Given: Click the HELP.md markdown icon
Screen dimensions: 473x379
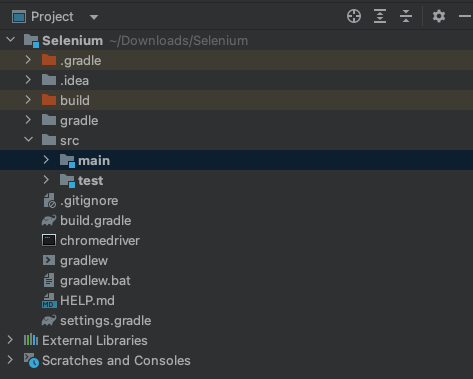Looking at the screenshot, I should (x=49, y=300).
